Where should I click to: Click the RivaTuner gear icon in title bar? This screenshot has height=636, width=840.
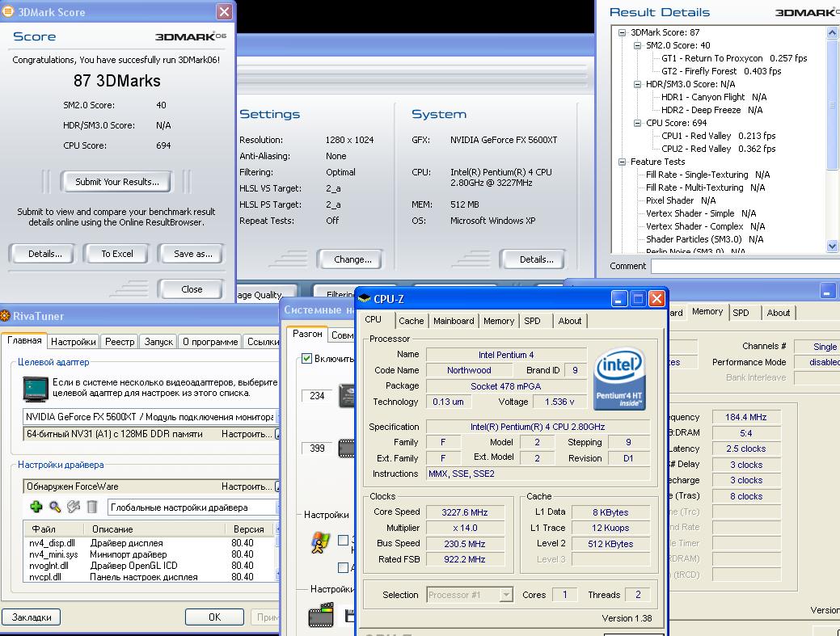(x=6, y=316)
